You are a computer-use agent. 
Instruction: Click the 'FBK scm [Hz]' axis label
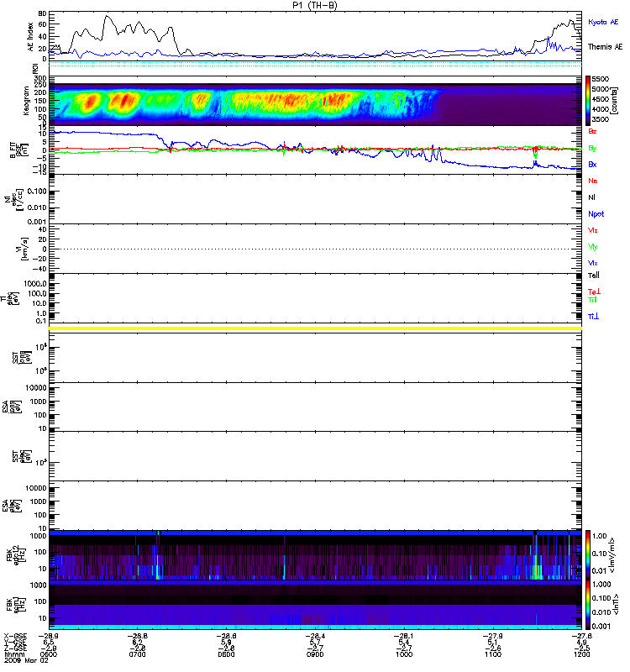[16, 604]
